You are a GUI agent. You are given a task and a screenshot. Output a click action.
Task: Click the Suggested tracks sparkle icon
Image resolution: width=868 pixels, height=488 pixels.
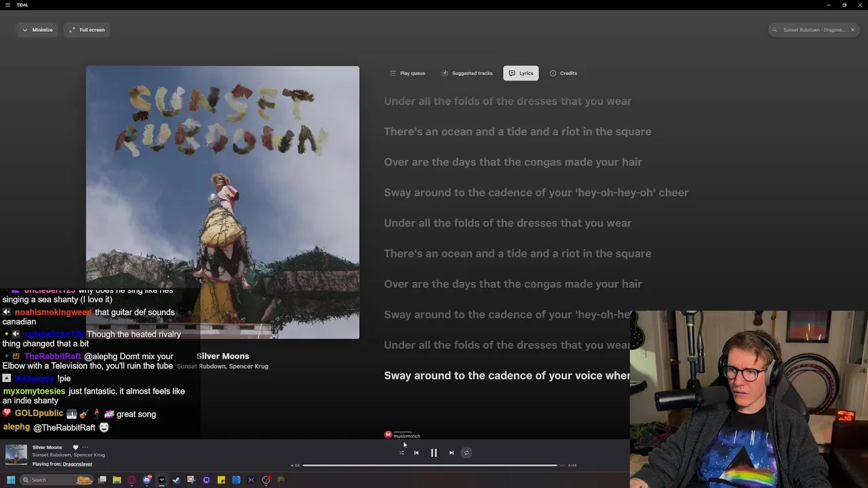(445, 73)
